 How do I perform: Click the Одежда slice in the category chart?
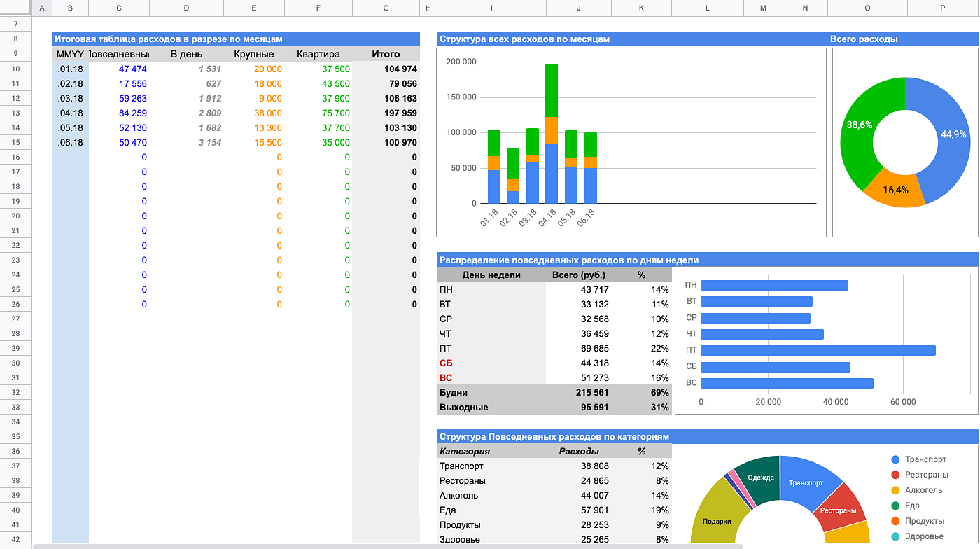[760, 478]
